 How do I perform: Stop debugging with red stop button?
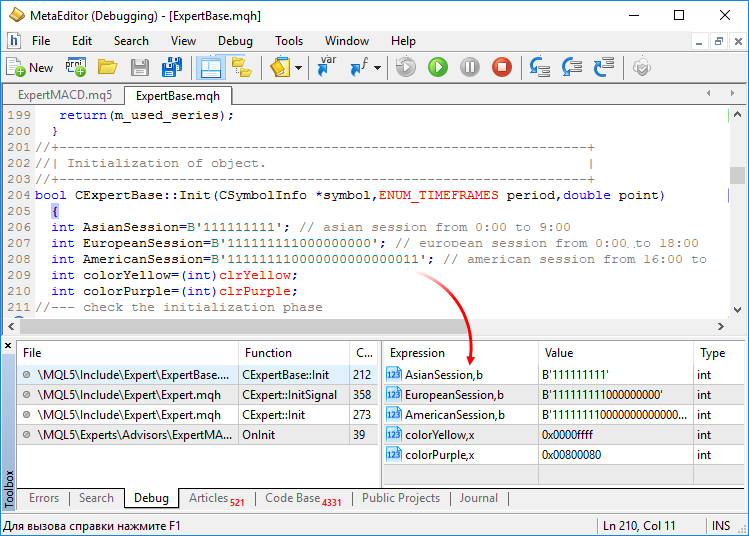click(502, 67)
